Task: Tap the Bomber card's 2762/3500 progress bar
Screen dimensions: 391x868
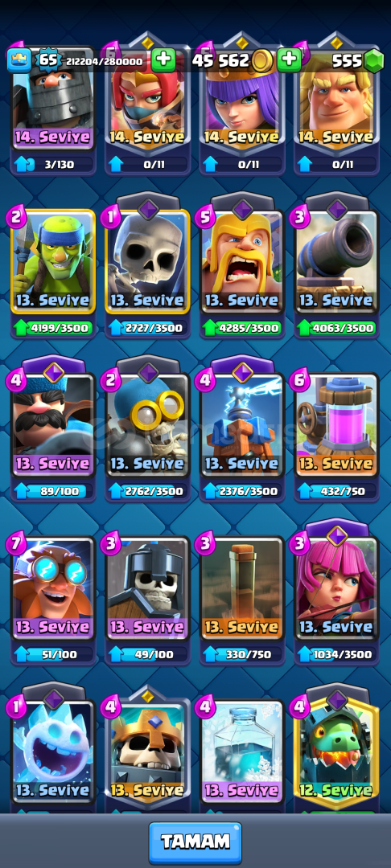Action: click(x=147, y=491)
